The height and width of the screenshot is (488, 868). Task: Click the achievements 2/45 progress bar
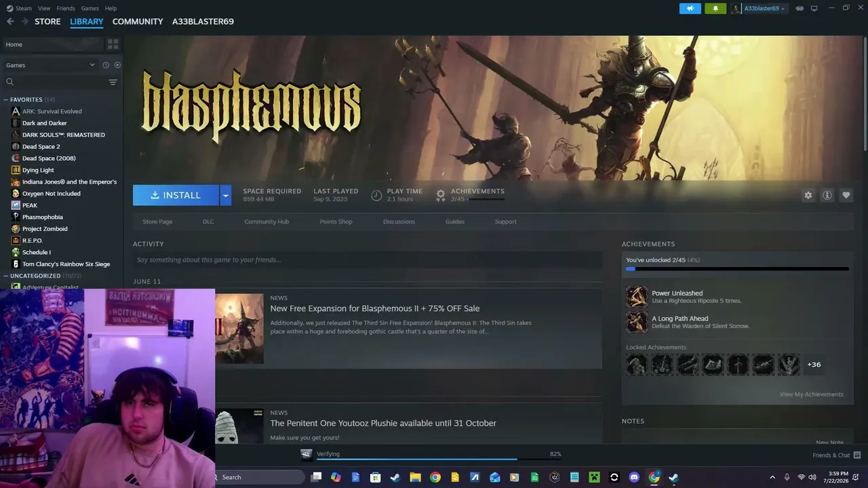pos(737,269)
